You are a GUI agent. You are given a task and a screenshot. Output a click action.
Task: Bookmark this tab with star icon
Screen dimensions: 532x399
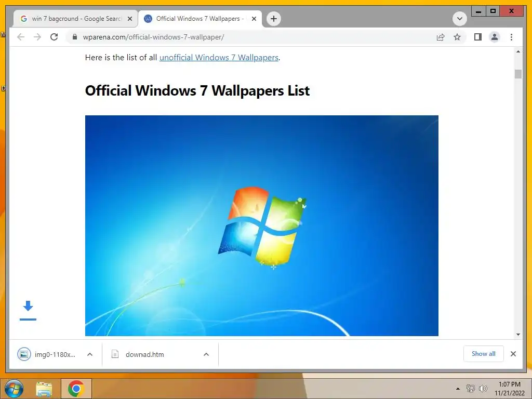pyautogui.click(x=457, y=37)
